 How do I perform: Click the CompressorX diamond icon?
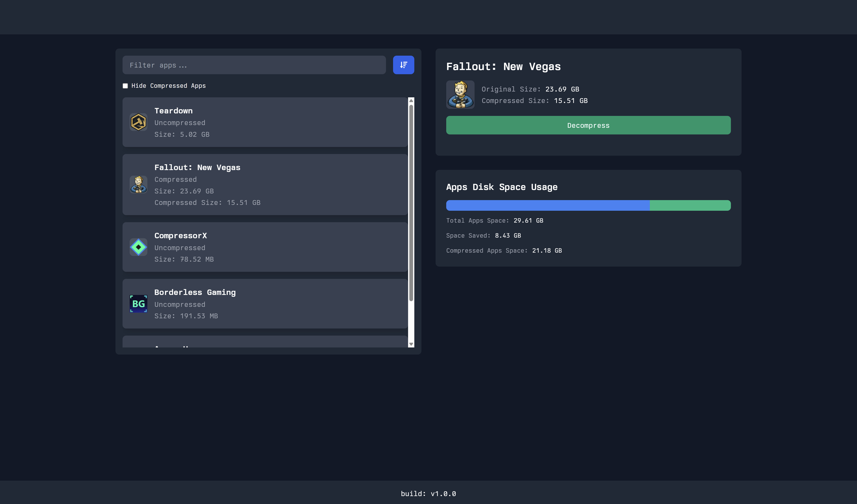pos(138,247)
